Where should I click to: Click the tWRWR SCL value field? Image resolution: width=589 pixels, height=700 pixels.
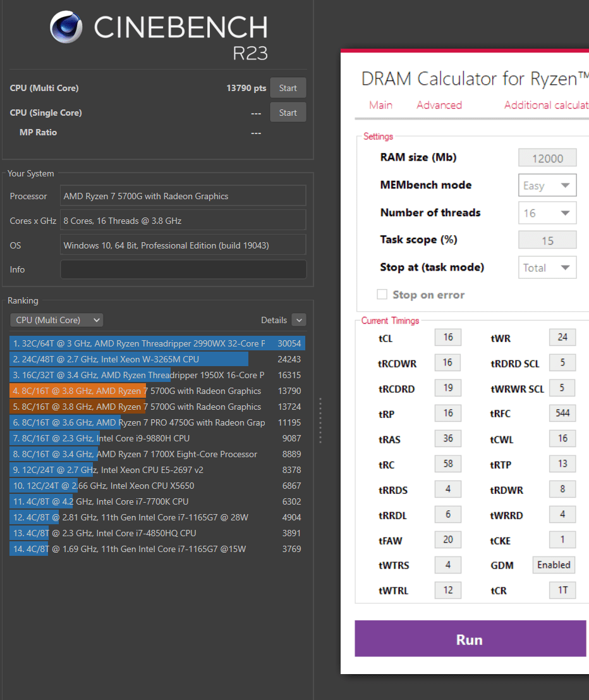click(562, 388)
